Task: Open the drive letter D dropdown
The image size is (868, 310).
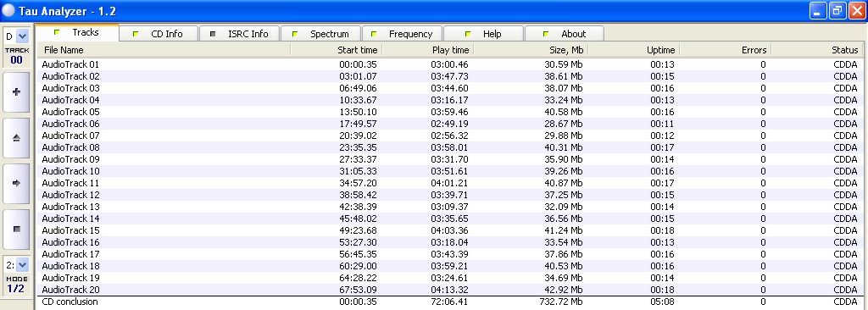Action: coord(22,36)
